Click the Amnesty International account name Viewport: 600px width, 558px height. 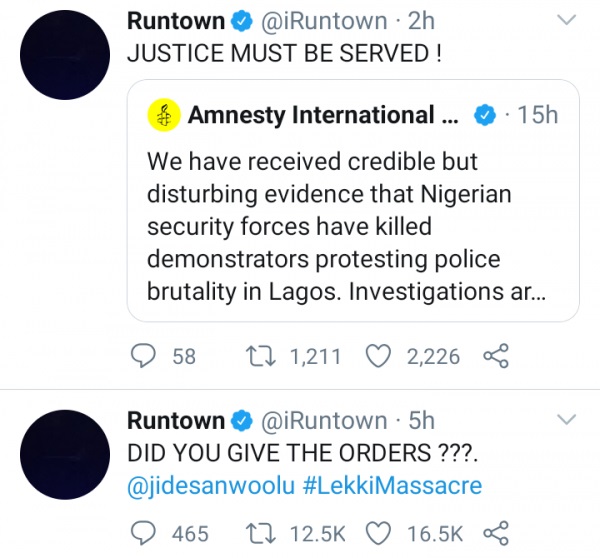pos(325,116)
